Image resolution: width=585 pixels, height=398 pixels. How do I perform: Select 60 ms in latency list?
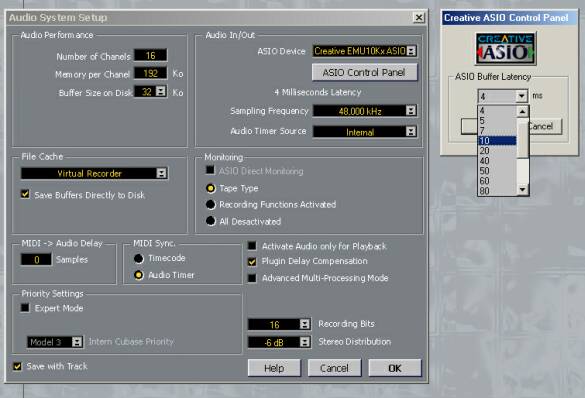click(x=497, y=181)
